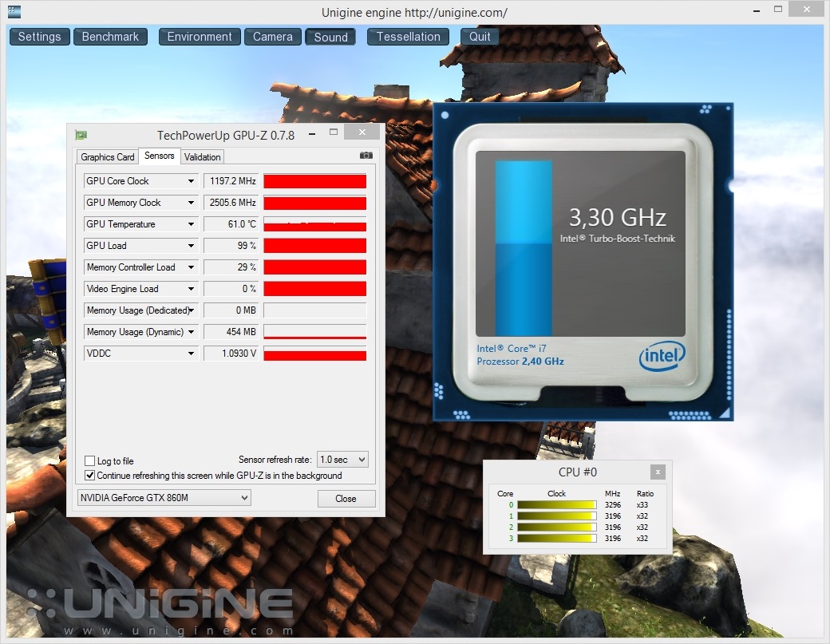Open the Memory Usage (Dedicated) dropdown
Image resolution: width=830 pixels, height=644 pixels.
click(191, 310)
